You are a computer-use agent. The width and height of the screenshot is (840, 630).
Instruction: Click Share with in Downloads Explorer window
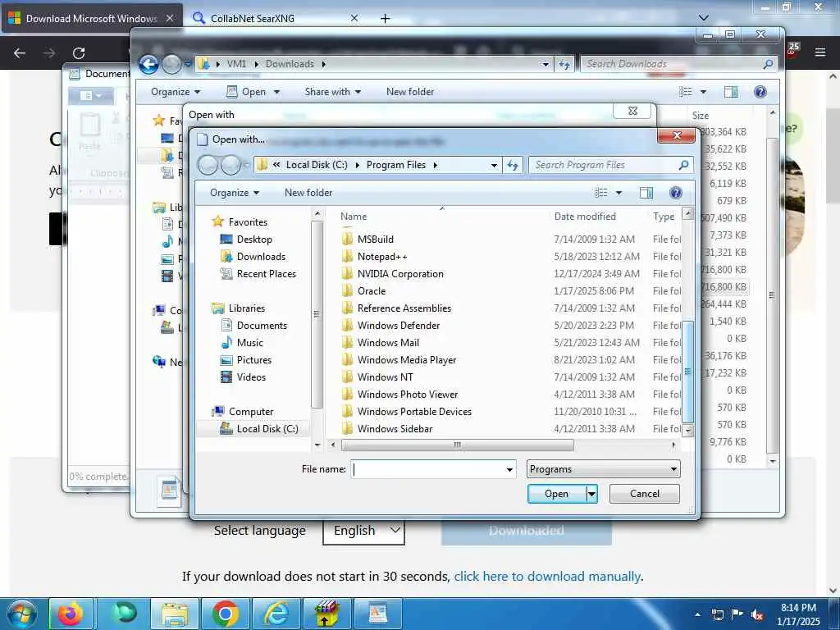pos(333,92)
